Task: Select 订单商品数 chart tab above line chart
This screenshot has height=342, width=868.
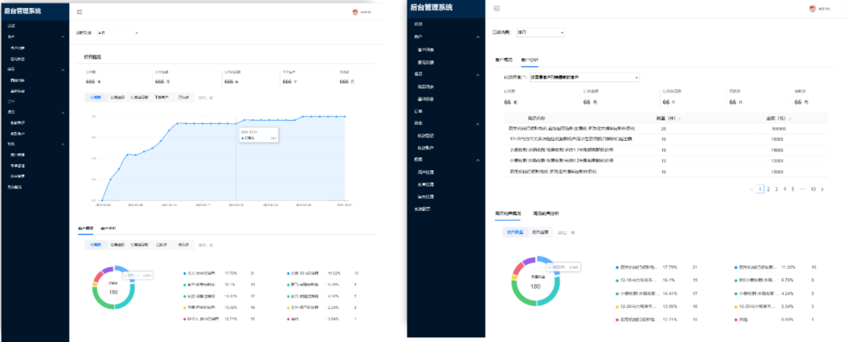Action: pyautogui.click(x=139, y=97)
